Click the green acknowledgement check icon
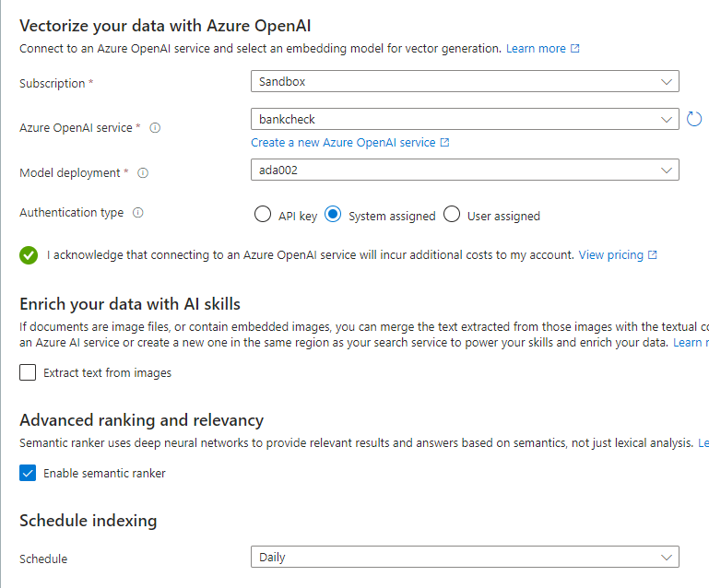The width and height of the screenshot is (709, 588). click(29, 255)
